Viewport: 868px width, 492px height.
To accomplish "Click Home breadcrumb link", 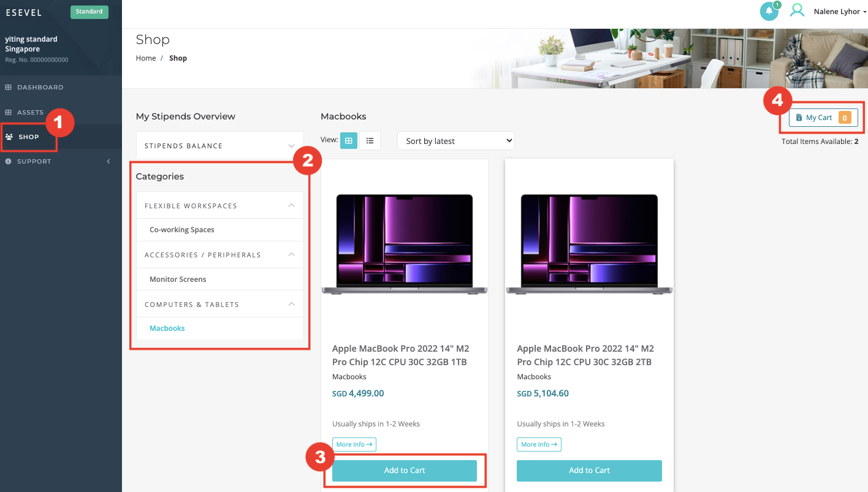I will click(146, 58).
